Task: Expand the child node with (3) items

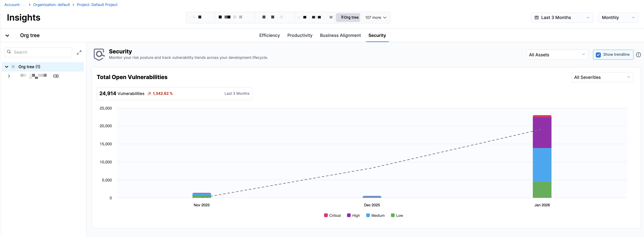Action: click(9, 76)
